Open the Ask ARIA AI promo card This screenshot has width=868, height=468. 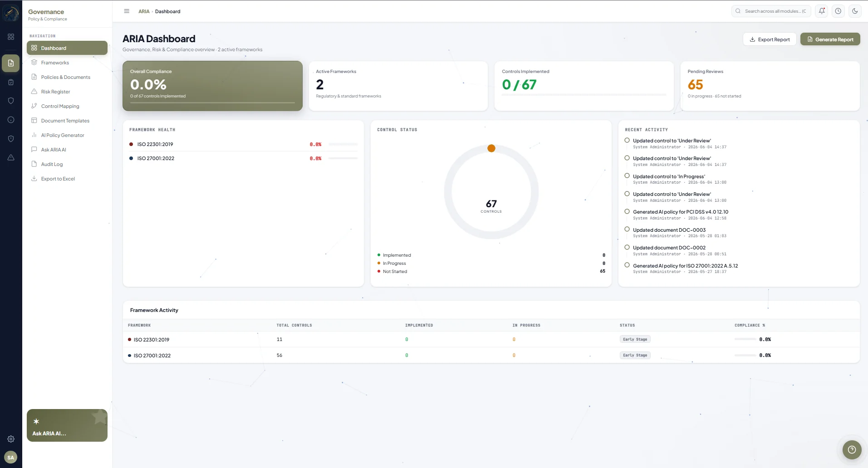pyautogui.click(x=67, y=425)
